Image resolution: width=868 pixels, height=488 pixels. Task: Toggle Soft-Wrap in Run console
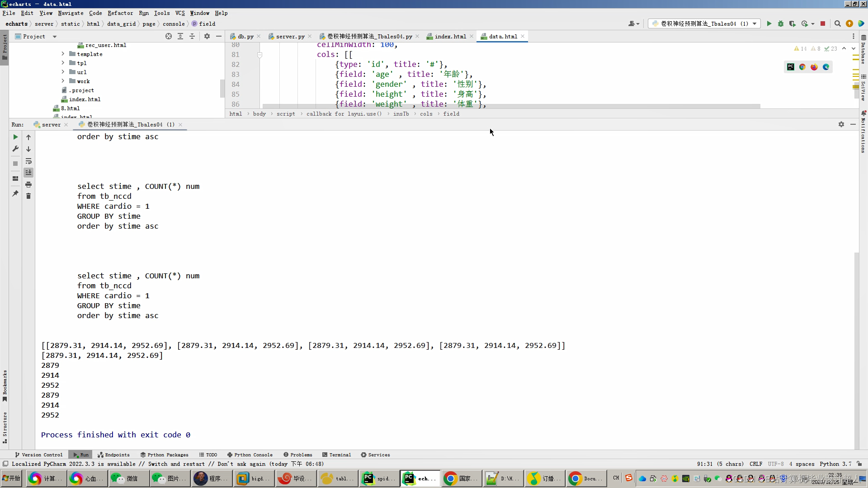pos(28,161)
